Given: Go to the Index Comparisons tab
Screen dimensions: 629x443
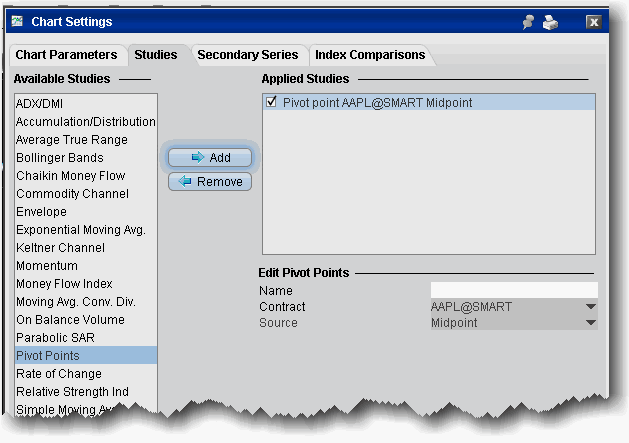Looking at the screenshot, I should tap(370, 55).
